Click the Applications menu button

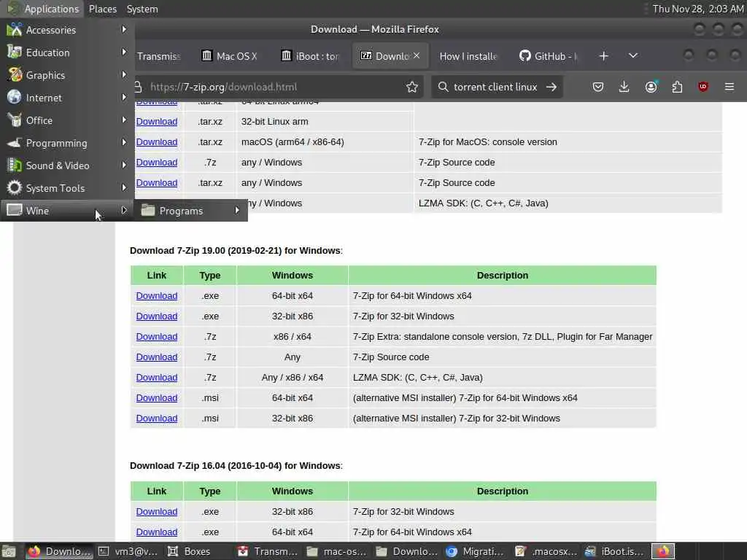point(43,9)
